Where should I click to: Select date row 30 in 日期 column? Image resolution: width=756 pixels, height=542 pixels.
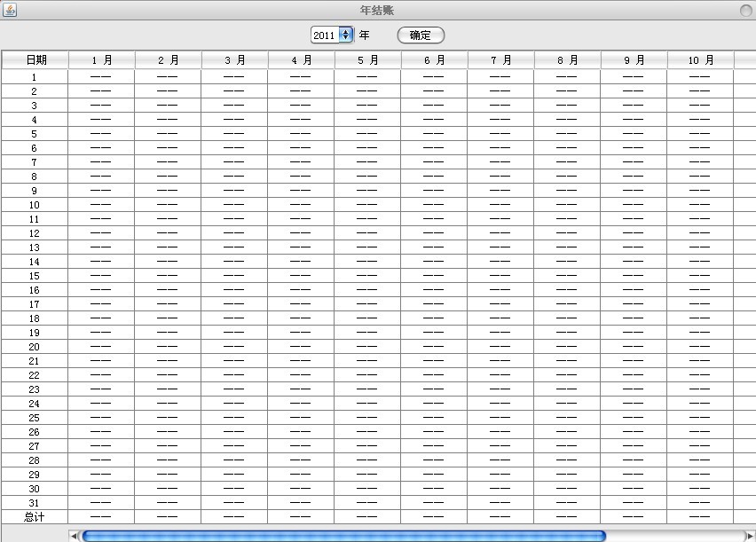point(35,489)
